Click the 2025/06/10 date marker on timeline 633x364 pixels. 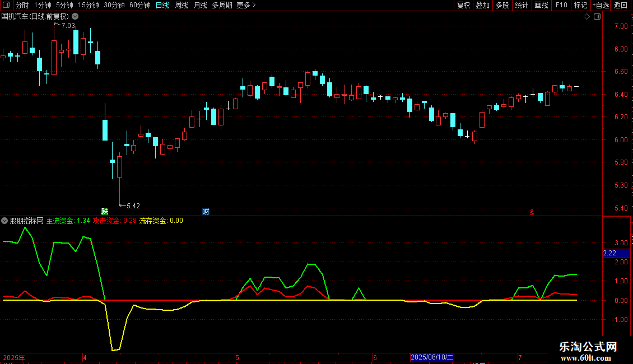(432, 357)
